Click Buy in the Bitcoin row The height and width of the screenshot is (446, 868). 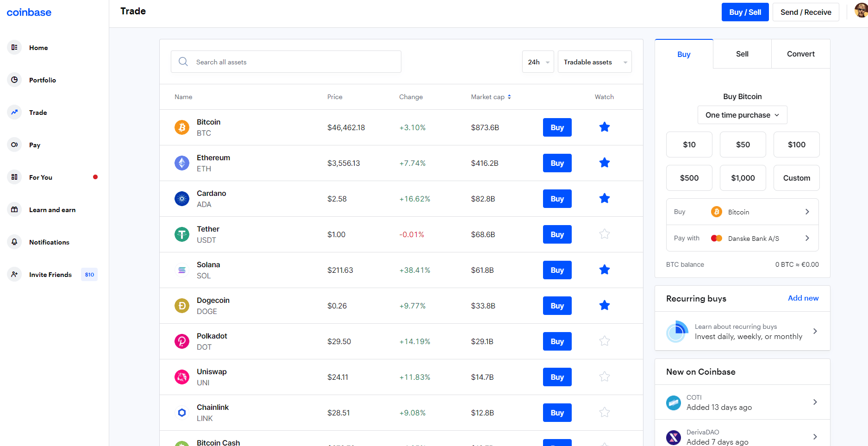[x=557, y=127]
